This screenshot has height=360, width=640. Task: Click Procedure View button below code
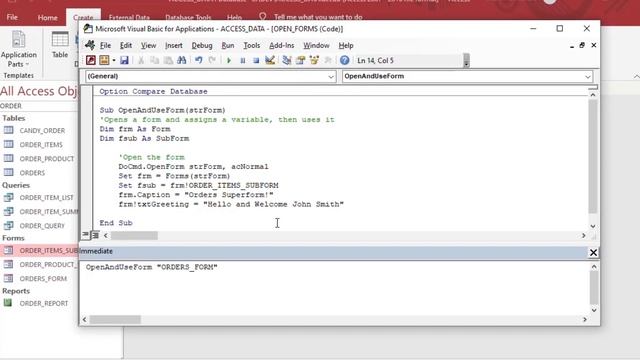click(85, 235)
